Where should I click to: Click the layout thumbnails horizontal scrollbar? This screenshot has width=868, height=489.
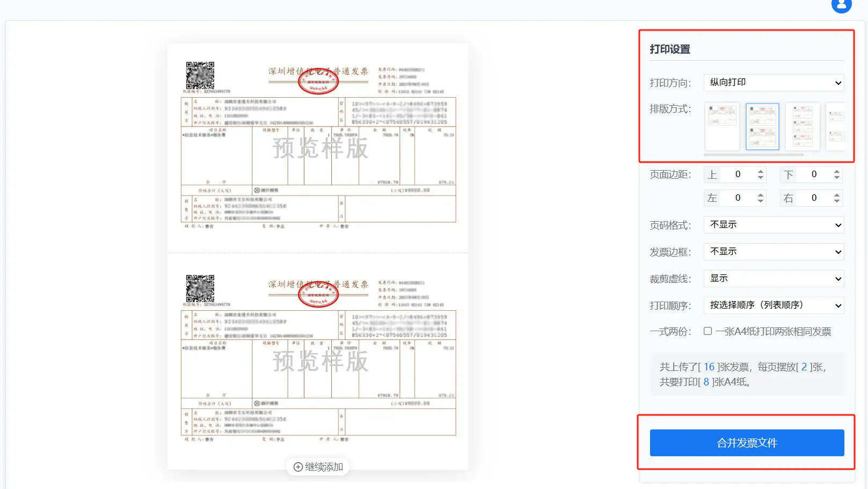pyautogui.click(x=754, y=155)
